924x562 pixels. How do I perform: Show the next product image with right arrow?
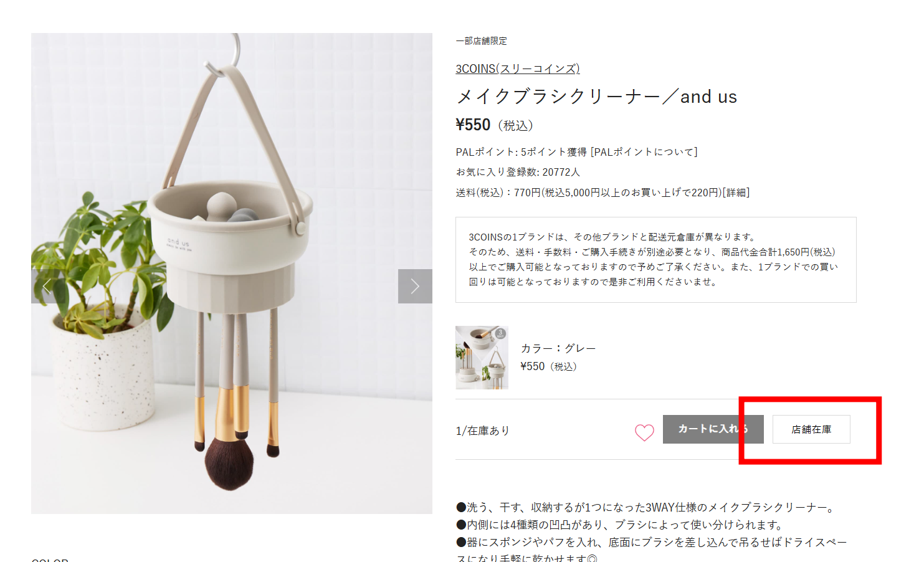coord(415,286)
